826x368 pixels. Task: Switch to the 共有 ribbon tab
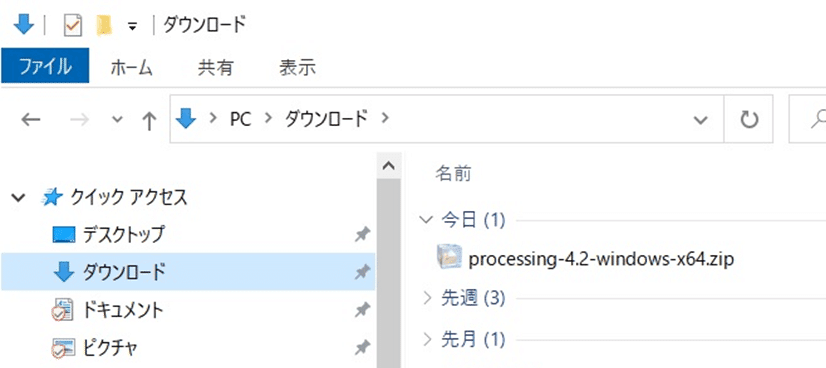click(216, 67)
